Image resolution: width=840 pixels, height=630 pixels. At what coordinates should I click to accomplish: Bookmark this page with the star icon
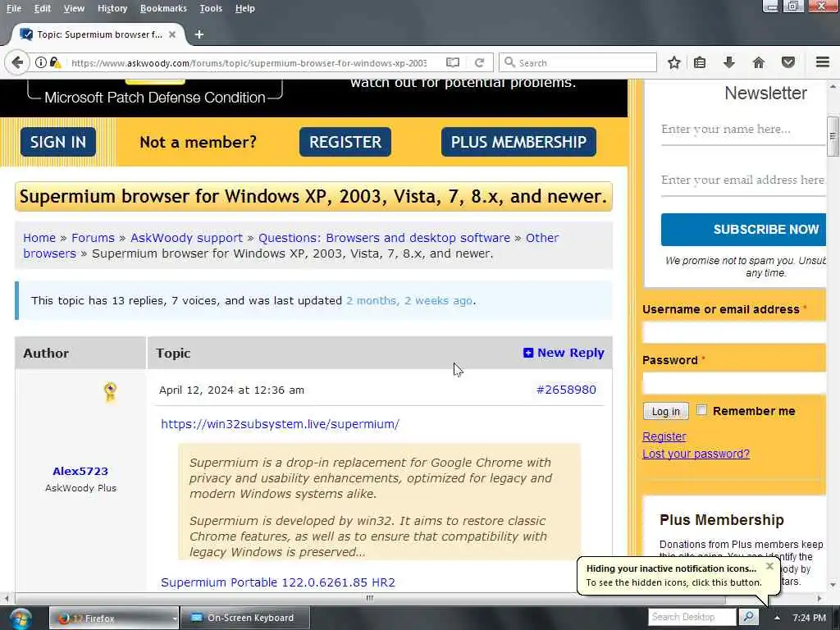point(674,62)
